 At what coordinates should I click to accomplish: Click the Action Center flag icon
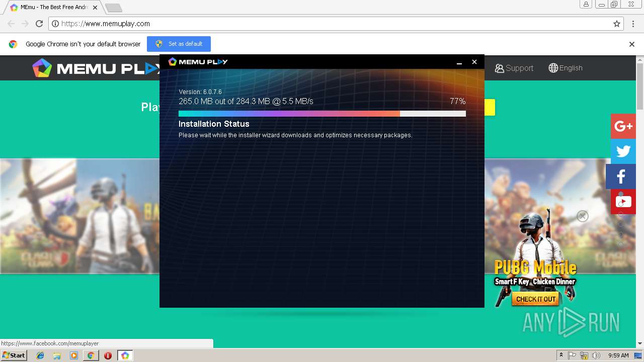tap(572, 355)
